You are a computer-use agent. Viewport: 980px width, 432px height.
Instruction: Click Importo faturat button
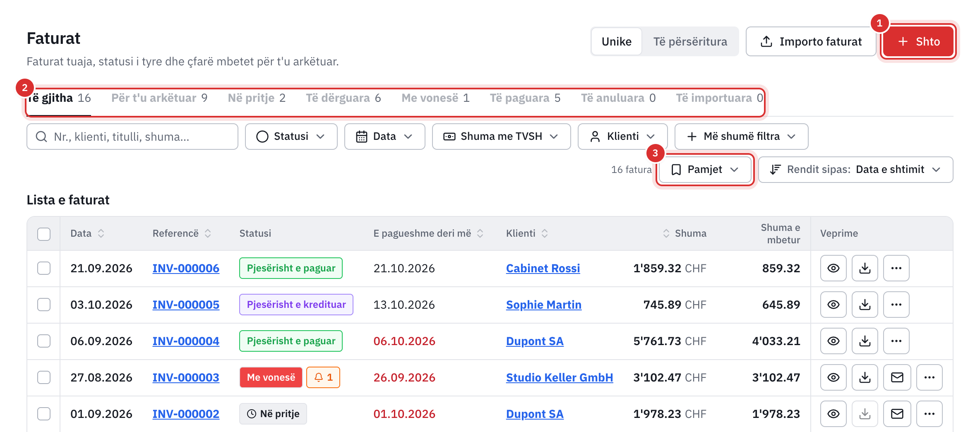[x=811, y=41]
